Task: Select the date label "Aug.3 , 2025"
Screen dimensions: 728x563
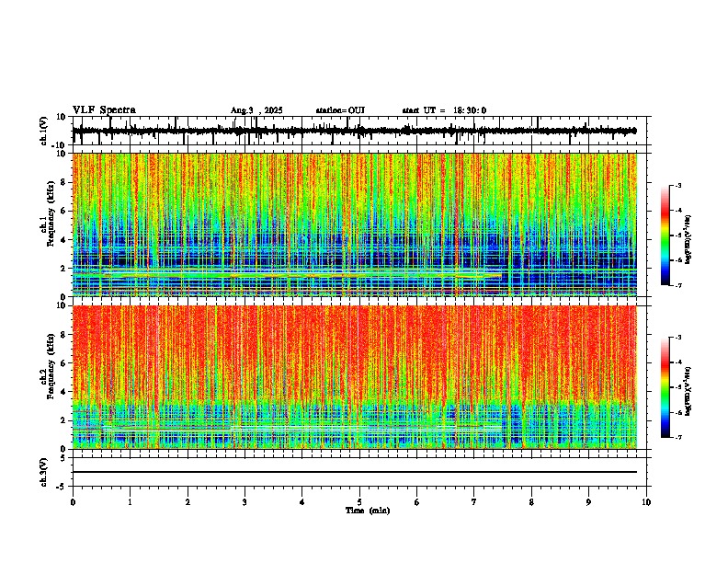Action: [256, 110]
